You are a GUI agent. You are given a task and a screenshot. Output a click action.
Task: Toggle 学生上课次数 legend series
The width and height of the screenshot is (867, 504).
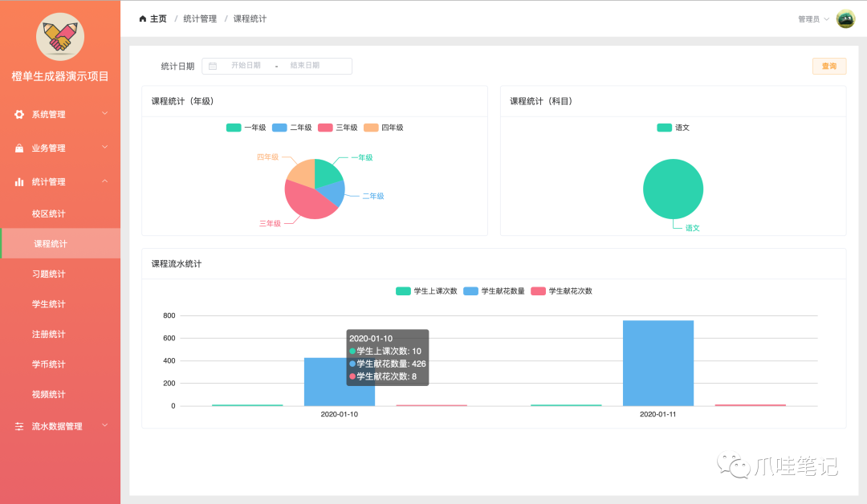(x=426, y=291)
